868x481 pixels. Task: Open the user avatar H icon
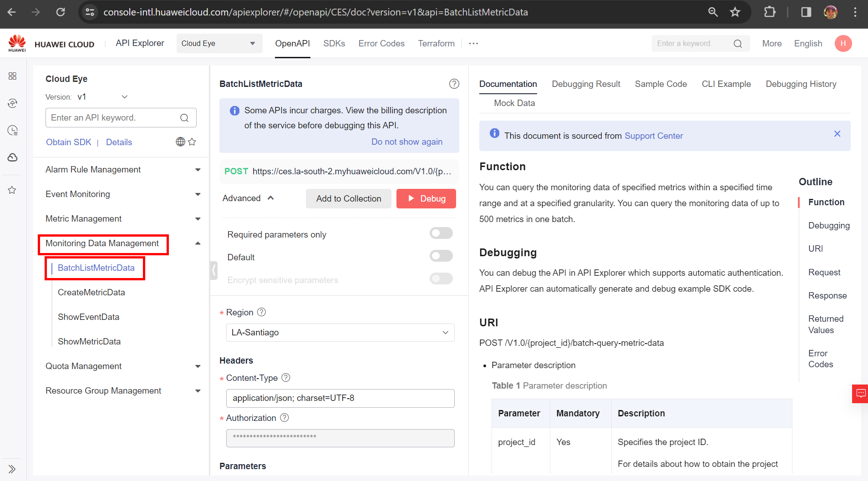(843, 44)
